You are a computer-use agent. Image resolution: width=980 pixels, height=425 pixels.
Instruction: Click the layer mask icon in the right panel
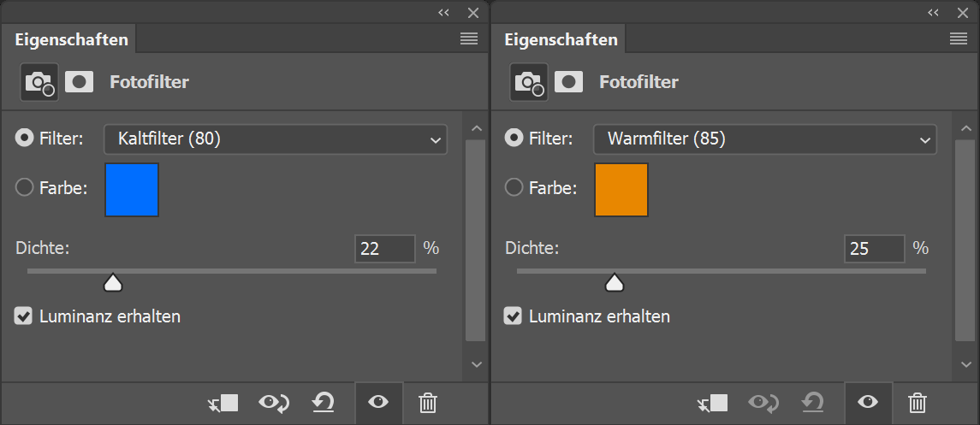pos(569,82)
